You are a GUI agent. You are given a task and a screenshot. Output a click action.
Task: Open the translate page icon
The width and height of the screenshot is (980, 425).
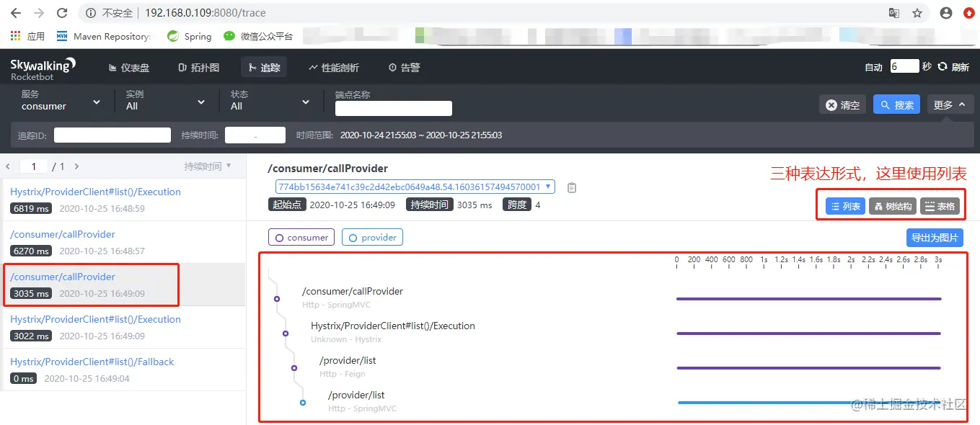tap(894, 13)
